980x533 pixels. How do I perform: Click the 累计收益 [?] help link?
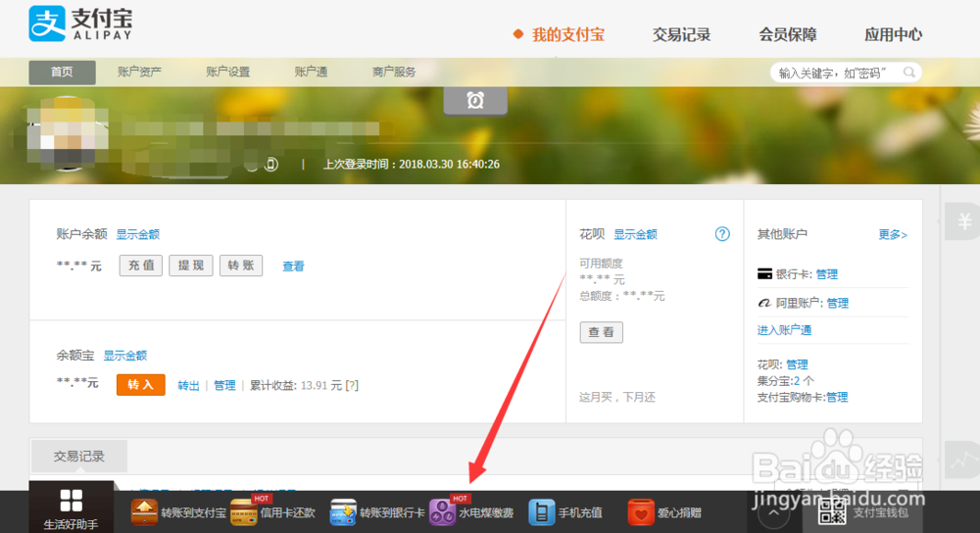tap(352, 385)
